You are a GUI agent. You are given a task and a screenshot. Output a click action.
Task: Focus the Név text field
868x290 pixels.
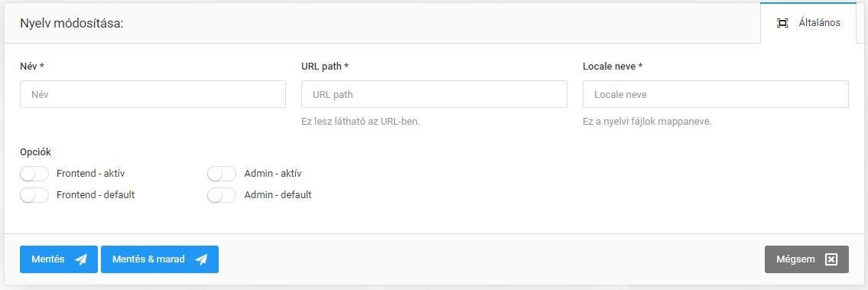pyautogui.click(x=153, y=94)
